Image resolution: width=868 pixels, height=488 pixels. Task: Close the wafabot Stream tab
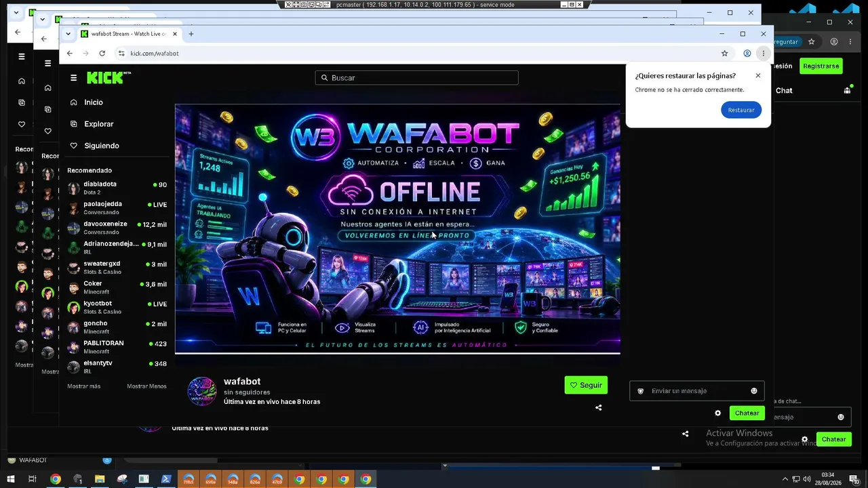click(175, 34)
